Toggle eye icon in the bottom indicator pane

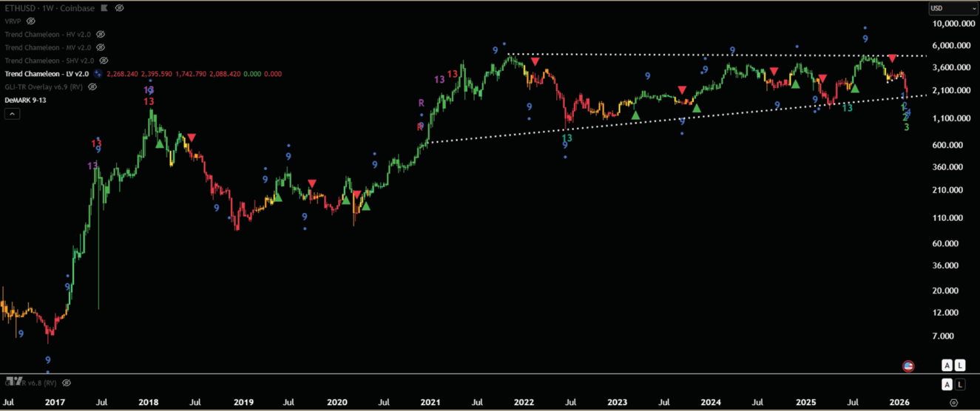click(x=67, y=383)
